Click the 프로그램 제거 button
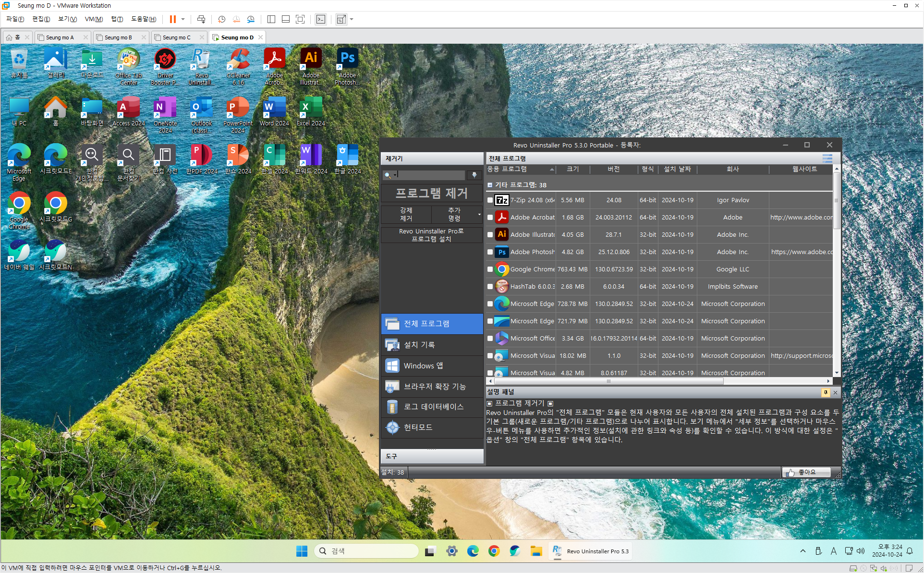The width and height of the screenshot is (924, 573). (432, 193)
